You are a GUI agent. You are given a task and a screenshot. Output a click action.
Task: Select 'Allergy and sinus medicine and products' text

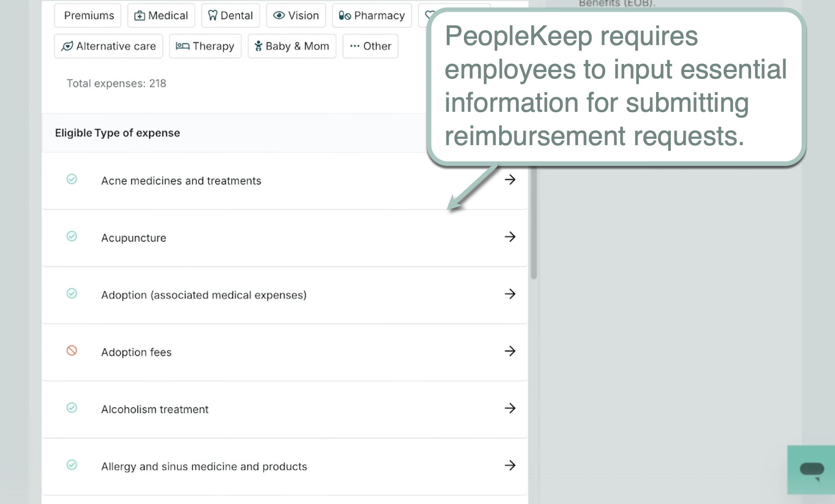coord(204,467)
